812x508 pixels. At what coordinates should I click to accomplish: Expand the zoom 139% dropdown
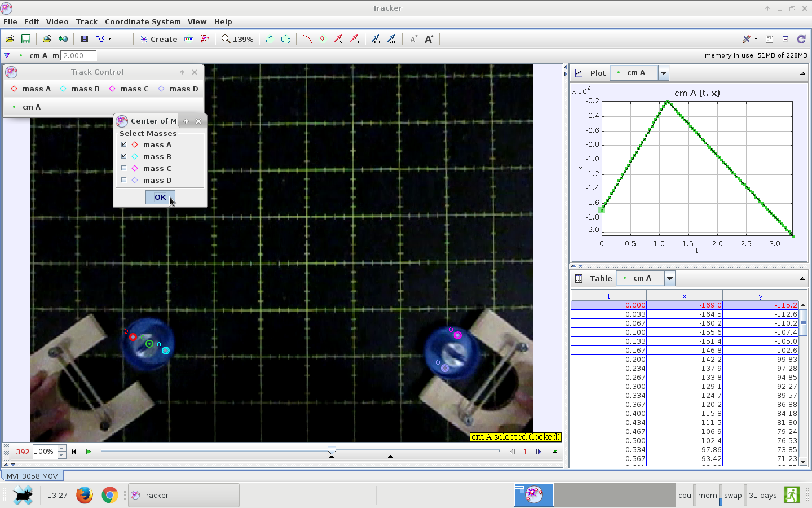click(x=237, y=39)
